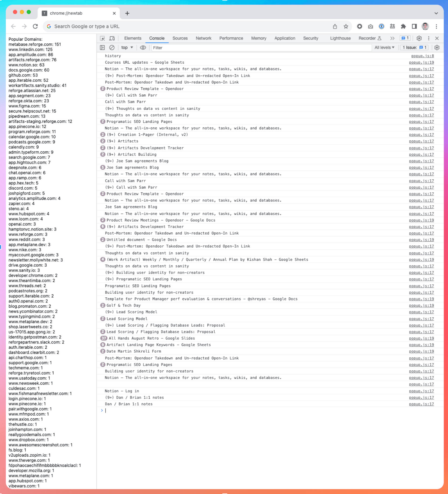Click the console Filter input field
The height and width of the screenshot is (494, 448).
261,48
